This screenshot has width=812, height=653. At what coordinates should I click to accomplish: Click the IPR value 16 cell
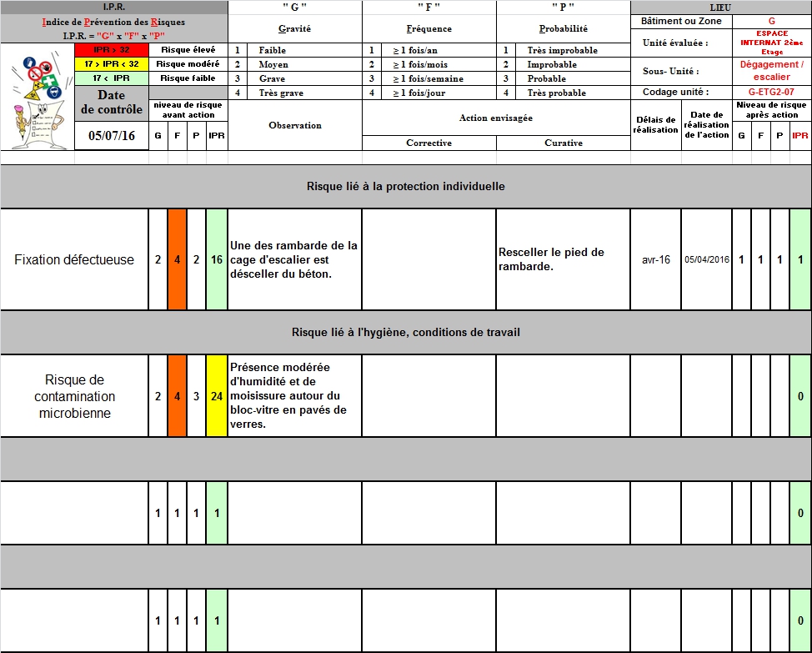pyautogui.click(x=217, y=259)
